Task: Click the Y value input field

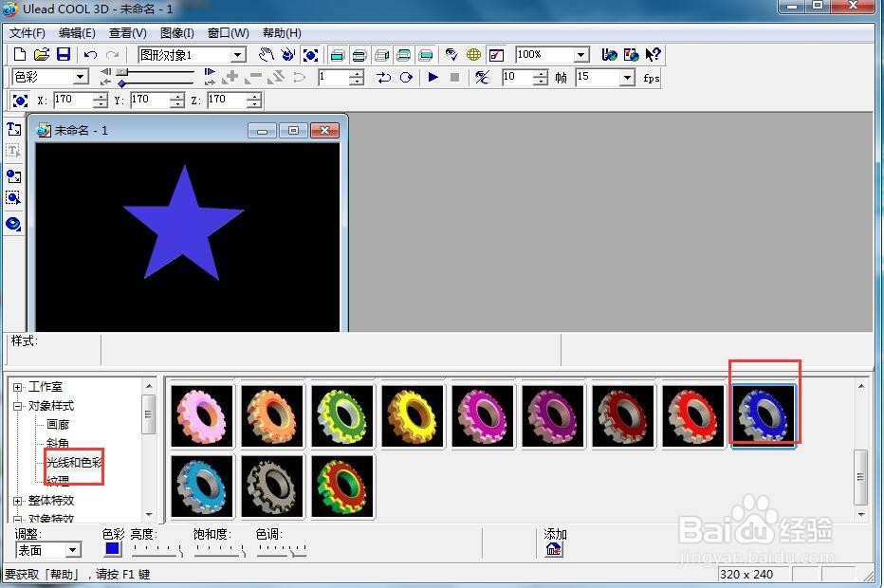Action: 150,100
